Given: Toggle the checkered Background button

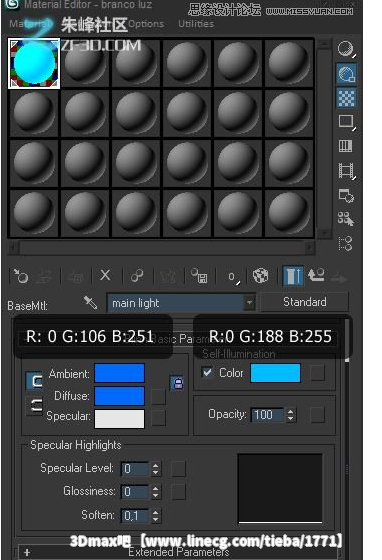Looking at the screenshot, I should click(346, 98).
